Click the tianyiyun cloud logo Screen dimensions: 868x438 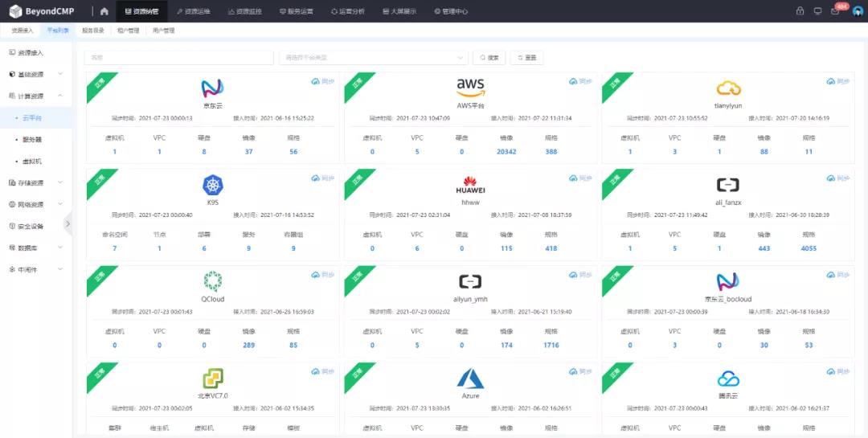pos(728,88)
